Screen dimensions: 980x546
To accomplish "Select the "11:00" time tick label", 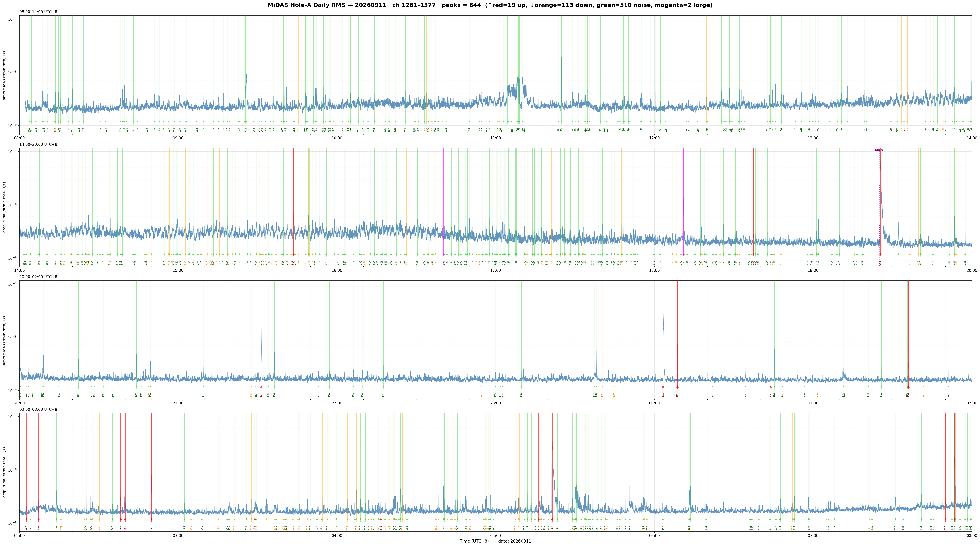I will 495,138.
